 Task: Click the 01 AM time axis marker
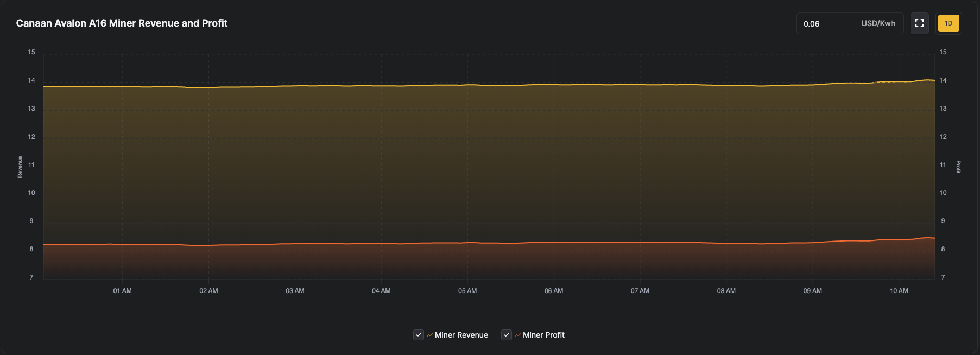point(122,291)
